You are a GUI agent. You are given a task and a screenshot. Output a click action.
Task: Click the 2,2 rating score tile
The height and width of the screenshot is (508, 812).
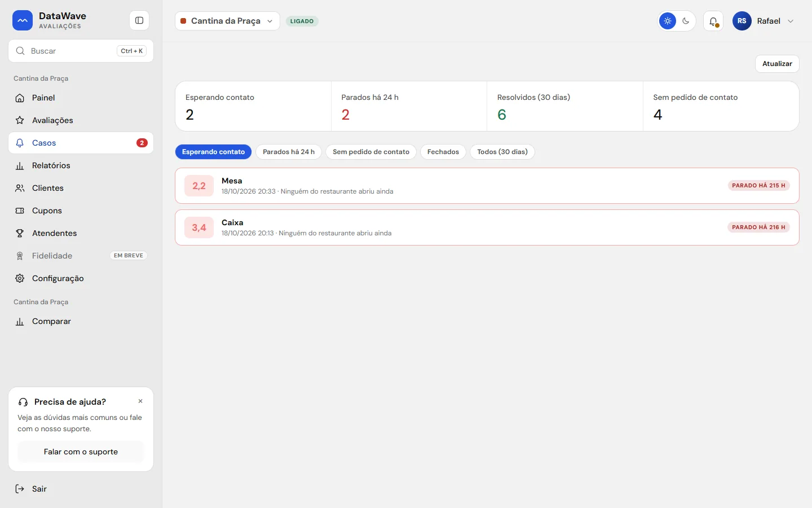point(199,186)
